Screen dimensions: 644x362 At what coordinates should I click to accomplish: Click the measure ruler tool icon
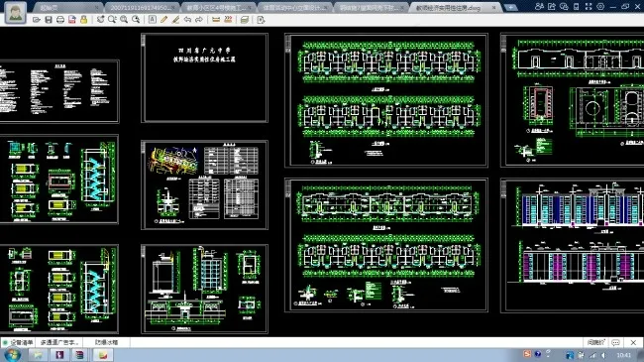(216, 20)
